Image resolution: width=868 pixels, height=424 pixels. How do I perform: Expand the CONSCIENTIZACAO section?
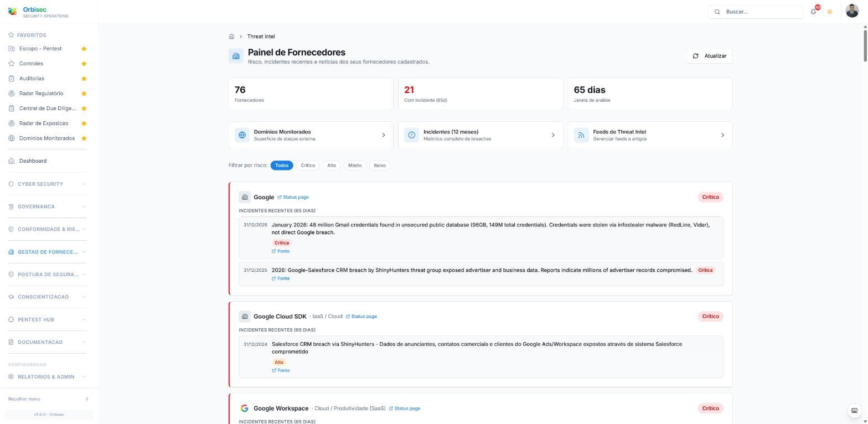47,297
